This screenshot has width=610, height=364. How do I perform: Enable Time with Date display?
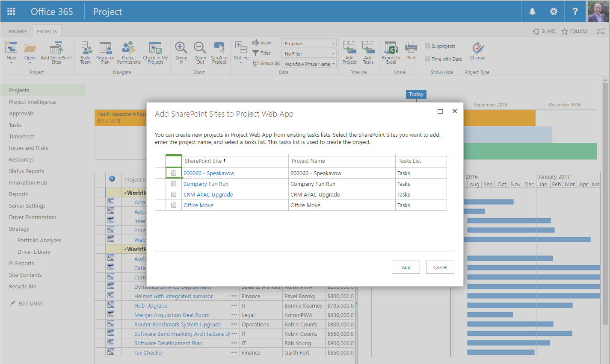(428, 59)
